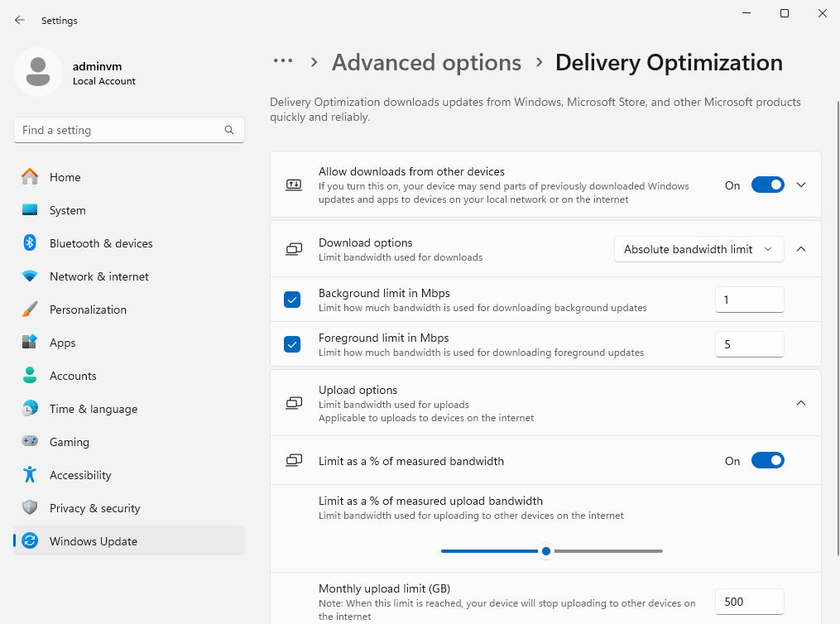Open Accounts settings

point(129,376)
